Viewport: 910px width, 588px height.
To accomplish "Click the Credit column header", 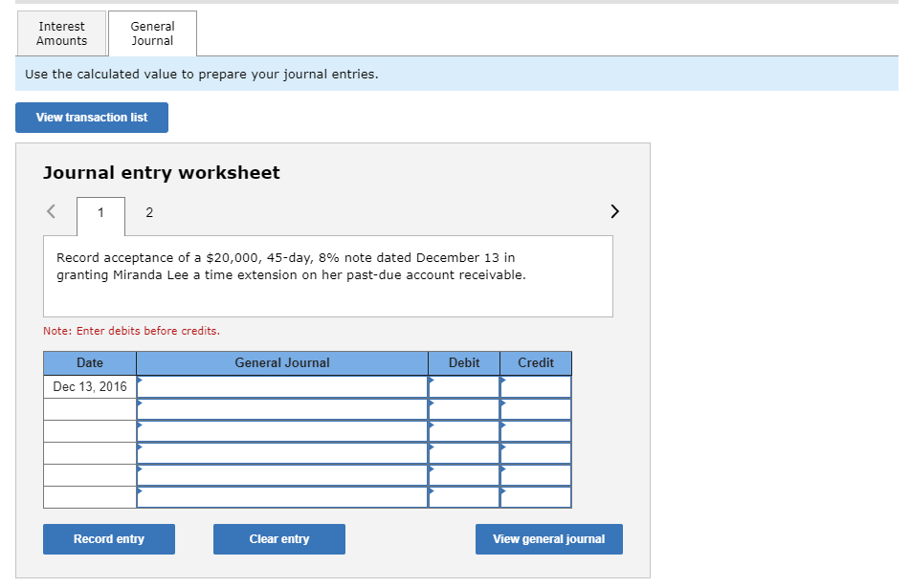I will [x=536, y=363].
